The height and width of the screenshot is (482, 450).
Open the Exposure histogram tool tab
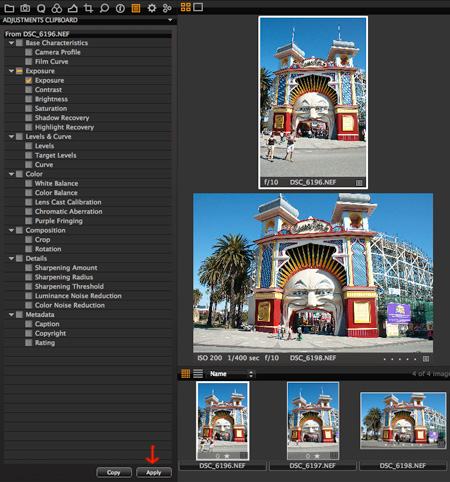click(x=72, y=8)
